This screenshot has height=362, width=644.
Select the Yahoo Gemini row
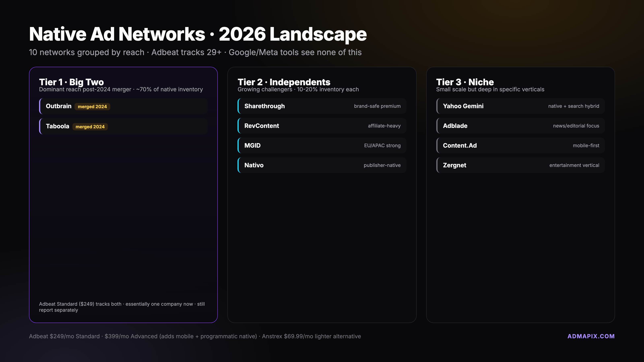tap(520, 106)
